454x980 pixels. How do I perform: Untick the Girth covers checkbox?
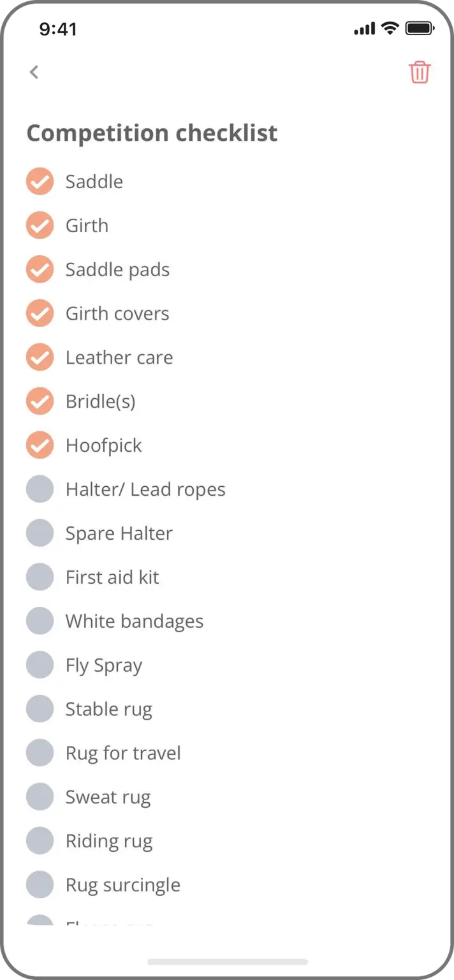[x=40, y=313]
